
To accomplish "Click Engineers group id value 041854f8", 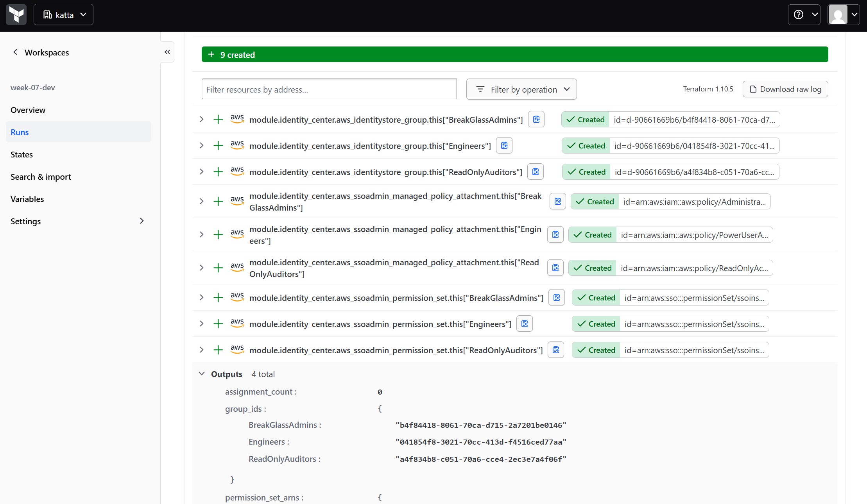I will pos(481,442).
